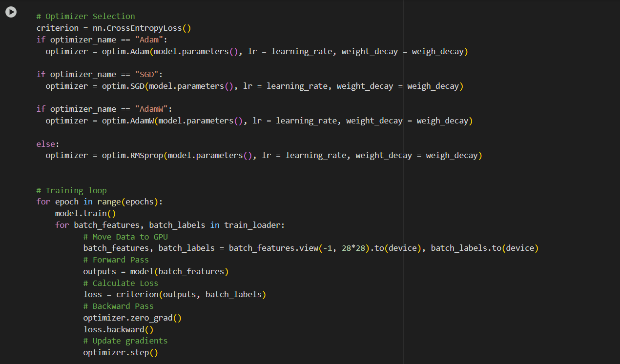Image resolution: width=620 pixels, height=364 pixels.
Task: Click the "AdamW" string literal
Action: (152, 109)
